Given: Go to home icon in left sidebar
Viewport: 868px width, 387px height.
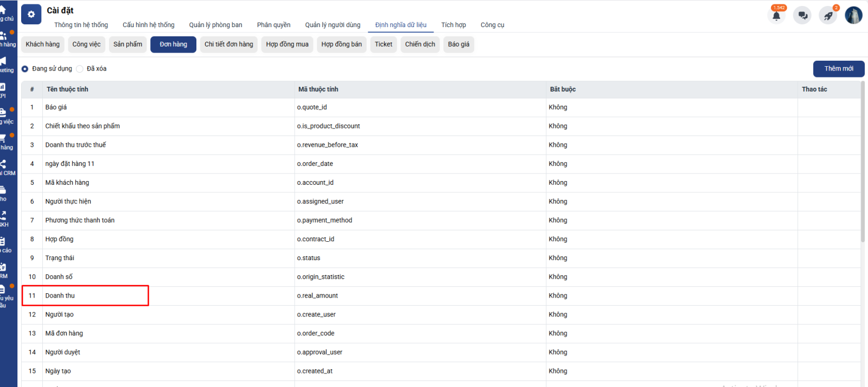Looking at the screenshot, I should pos(3,10).
